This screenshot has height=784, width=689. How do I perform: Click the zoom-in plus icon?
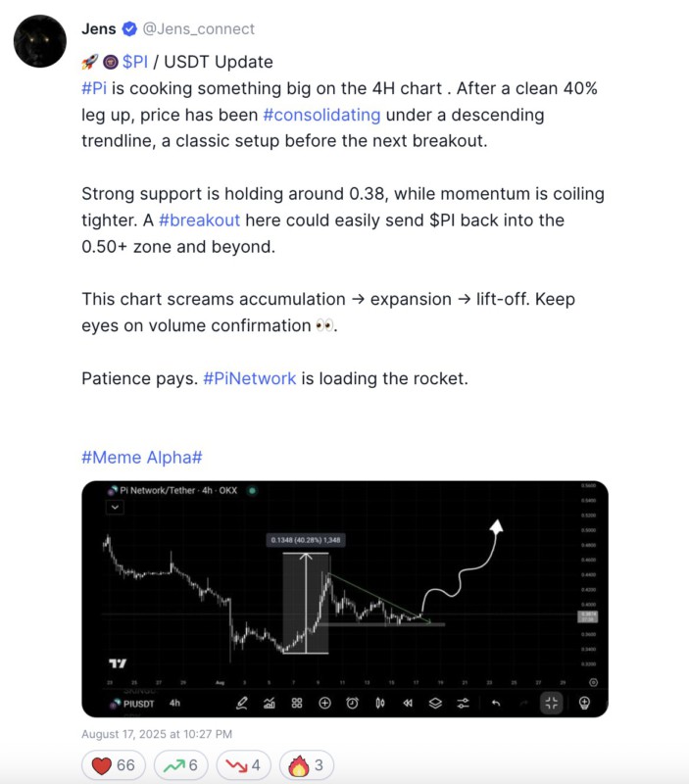point(323,703)
